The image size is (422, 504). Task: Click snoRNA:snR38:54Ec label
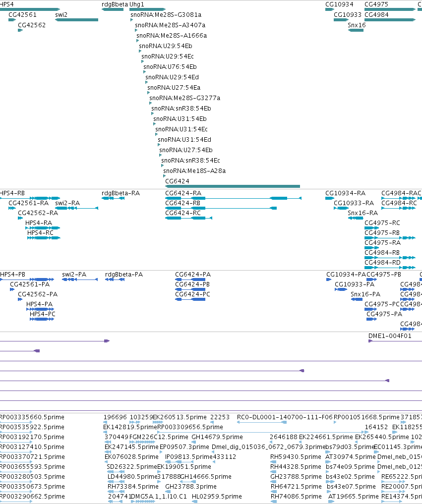pos(191,161)
